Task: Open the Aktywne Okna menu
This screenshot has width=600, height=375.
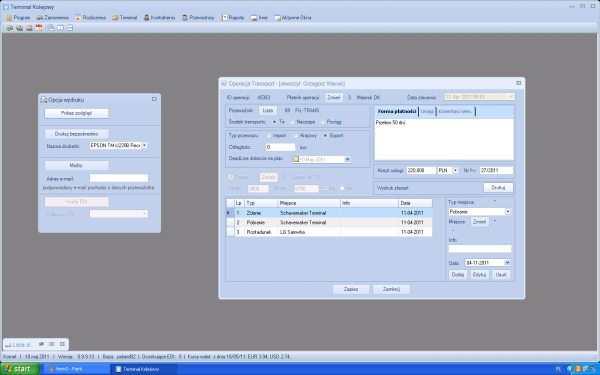Action: (x=293, y=18)
